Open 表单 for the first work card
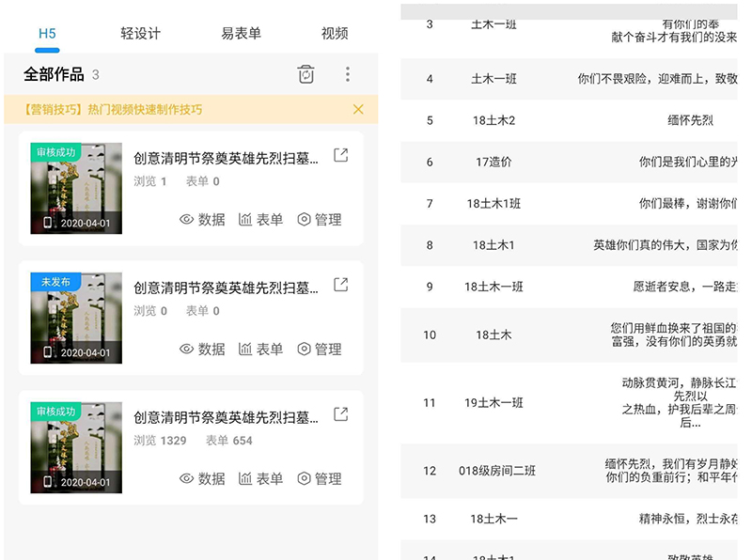Screen dimensions: 752x560 (x=260, y=220)
